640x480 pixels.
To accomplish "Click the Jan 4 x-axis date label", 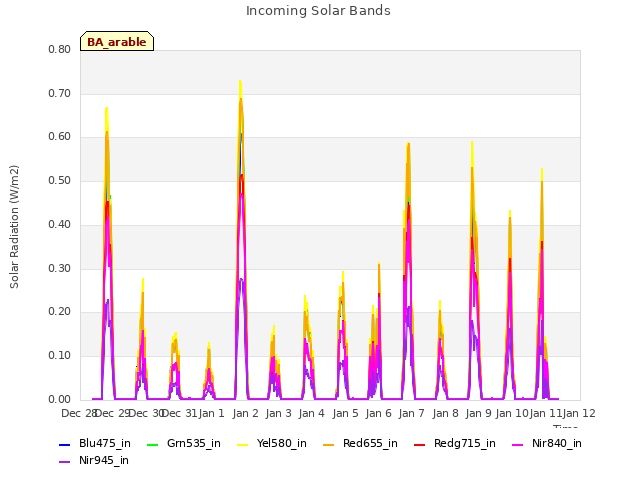I will click(x=312, y=413).
